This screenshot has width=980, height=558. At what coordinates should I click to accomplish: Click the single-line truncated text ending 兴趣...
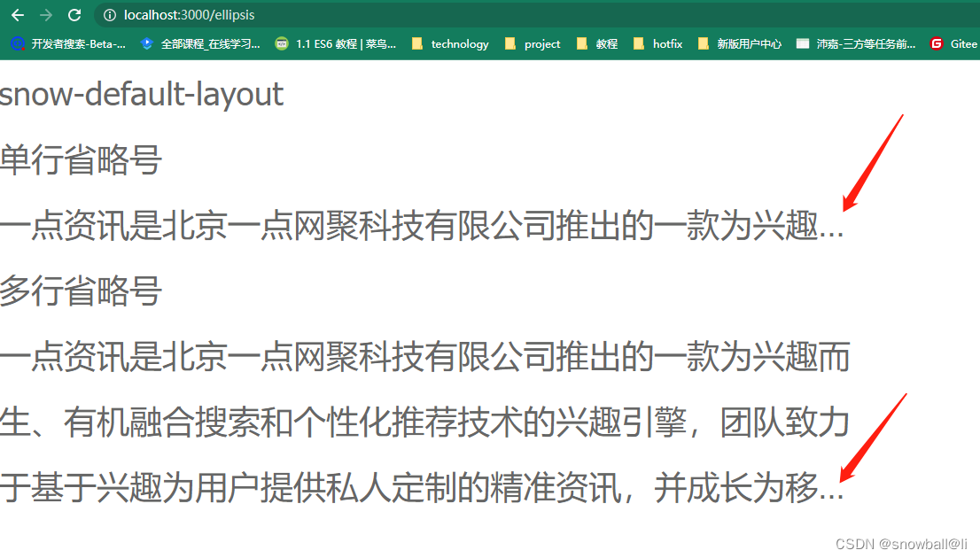[422, 226]
